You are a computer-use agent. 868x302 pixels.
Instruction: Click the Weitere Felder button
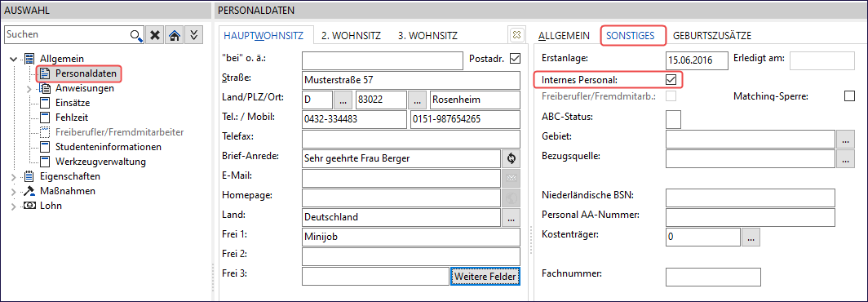485,276
